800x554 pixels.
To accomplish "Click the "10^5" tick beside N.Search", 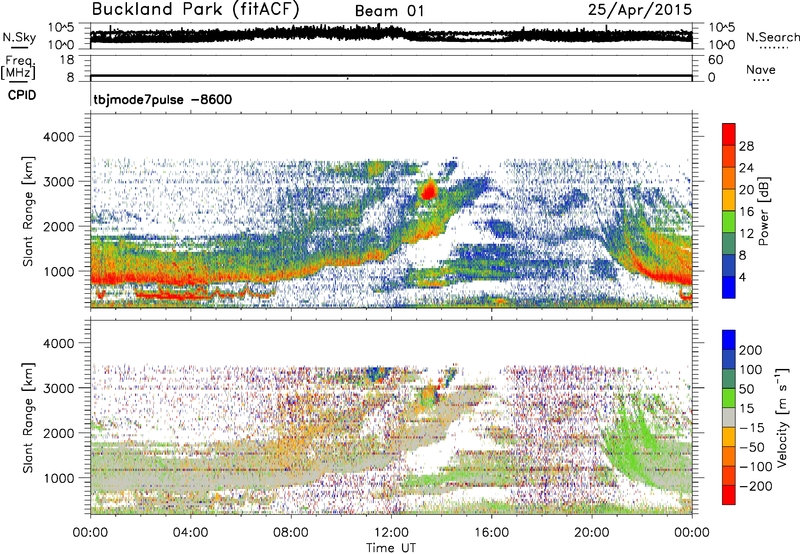I will click(721, 28).
